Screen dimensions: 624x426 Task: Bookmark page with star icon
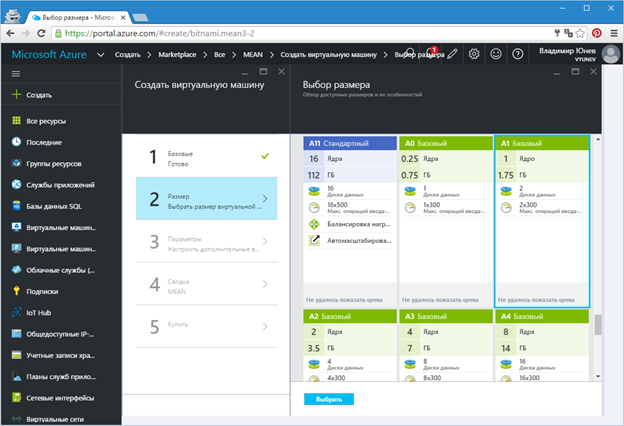tap(580, 33)
